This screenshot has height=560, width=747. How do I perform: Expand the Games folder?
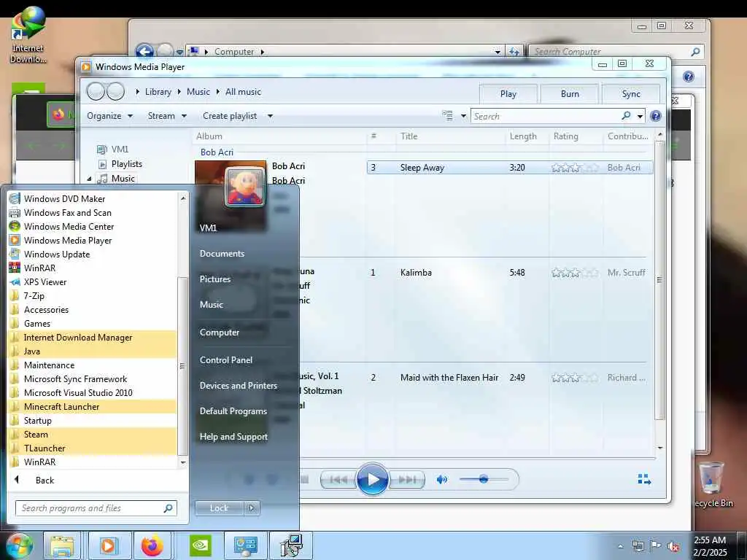pyautogui.click(x=37, y=323)
